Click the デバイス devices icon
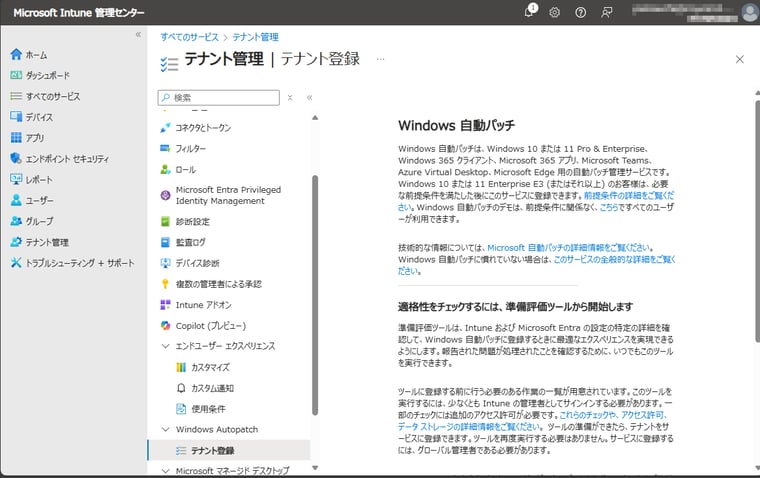The image size is (760, 478). (16, 117)
